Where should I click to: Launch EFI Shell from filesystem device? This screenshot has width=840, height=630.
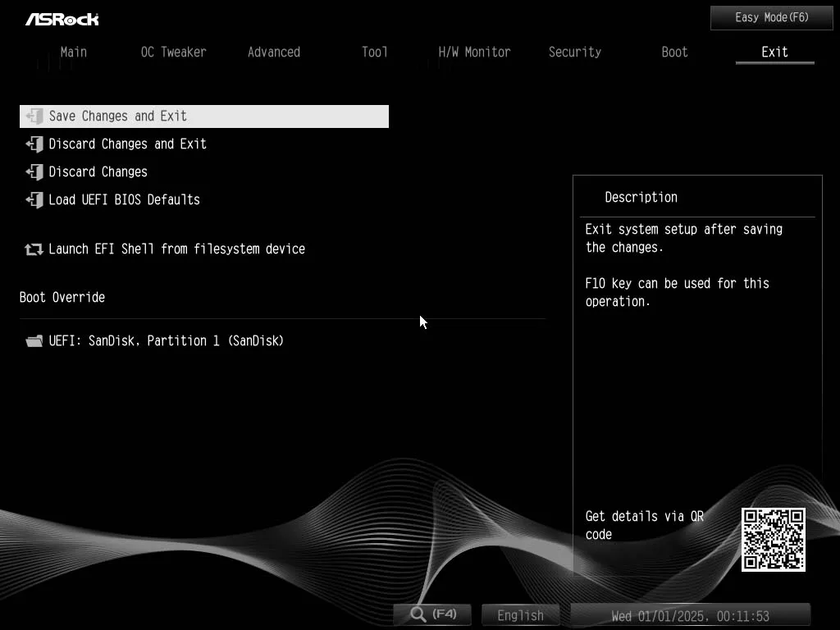pos(177,249)
